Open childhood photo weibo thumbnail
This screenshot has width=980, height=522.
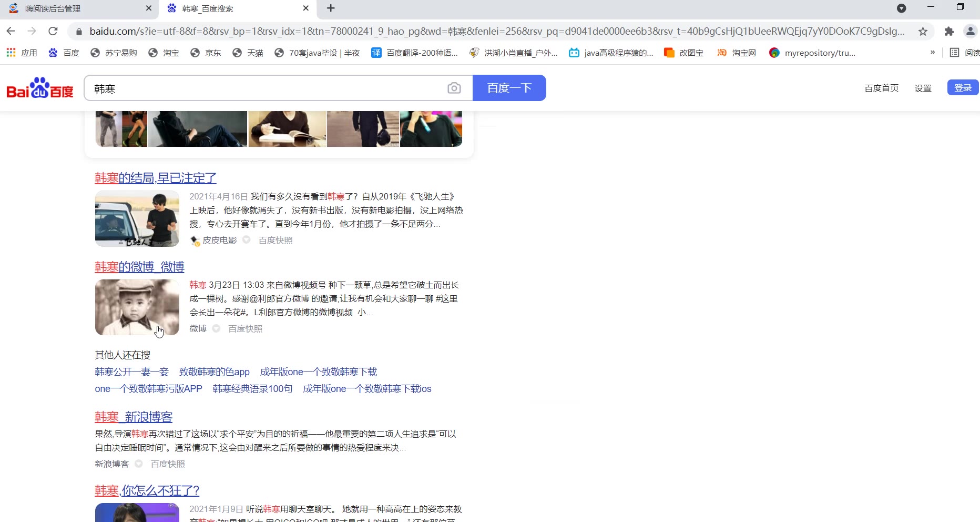click(137, 307)
